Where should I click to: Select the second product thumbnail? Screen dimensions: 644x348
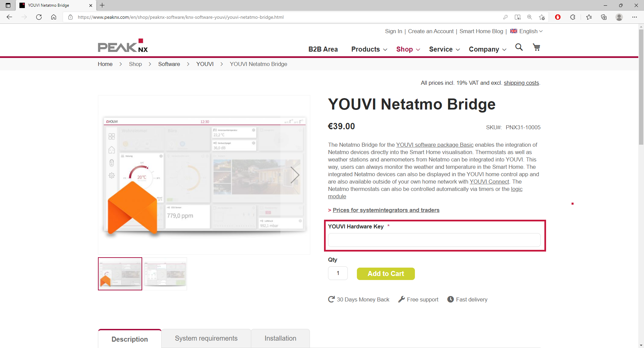tap(165, 274)
